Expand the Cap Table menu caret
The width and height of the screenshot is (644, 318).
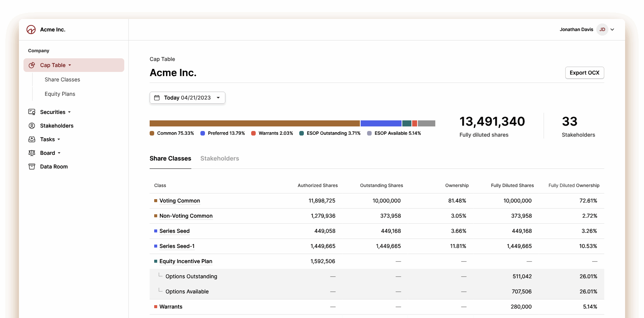click(70, 65)
